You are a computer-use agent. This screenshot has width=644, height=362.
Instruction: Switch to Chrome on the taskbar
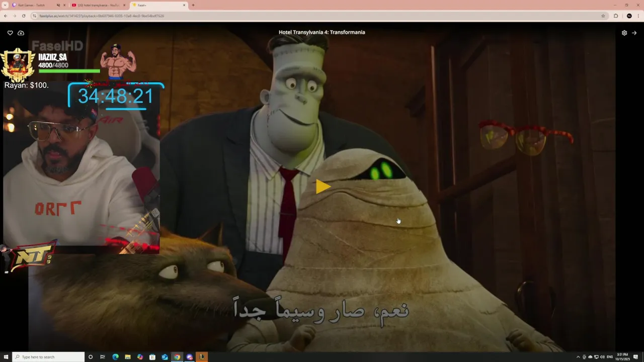click(x=177, y=357)
